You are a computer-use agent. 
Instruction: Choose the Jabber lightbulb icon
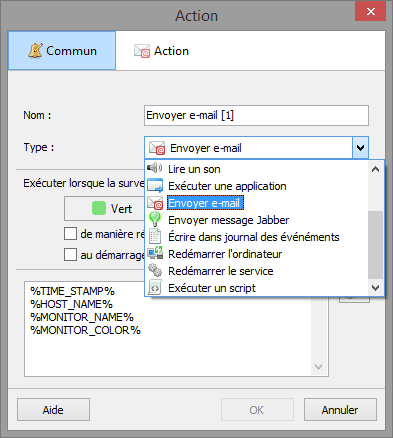155,220
